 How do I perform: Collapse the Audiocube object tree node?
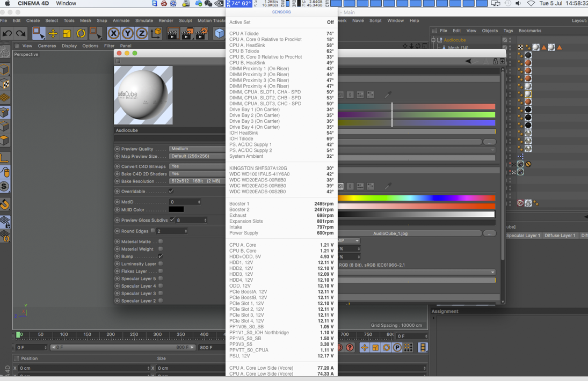pyautogui.click(x=433, y=40)
